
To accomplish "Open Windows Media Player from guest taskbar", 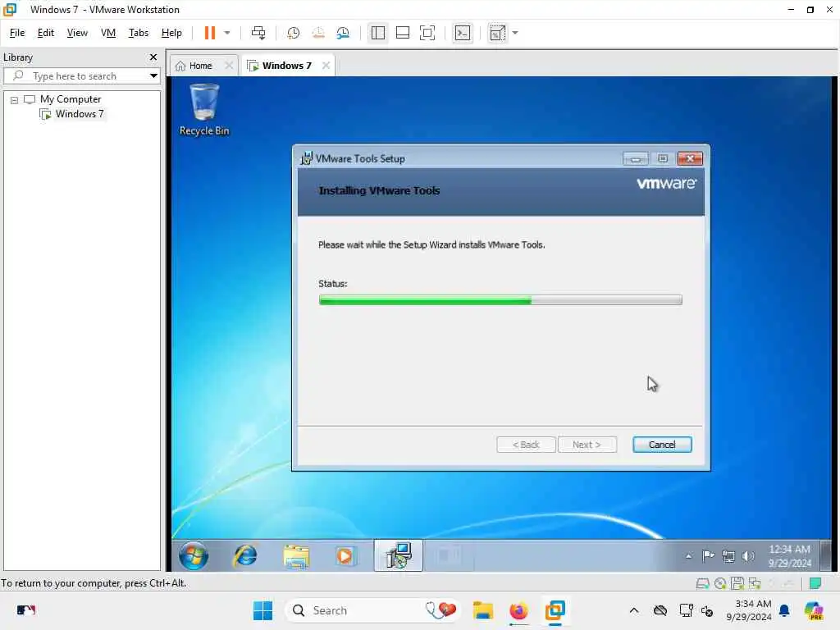I will click(x=345, y=556).
